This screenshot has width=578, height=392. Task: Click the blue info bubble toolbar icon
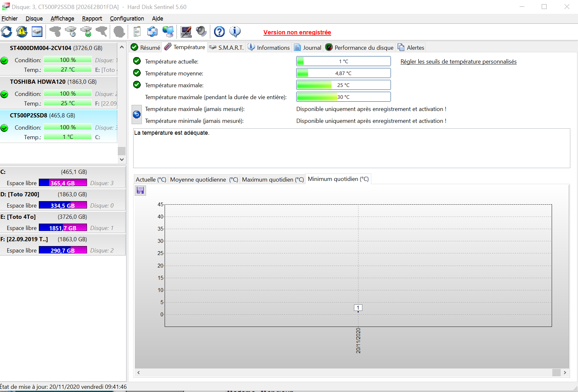tap(235, 32)
